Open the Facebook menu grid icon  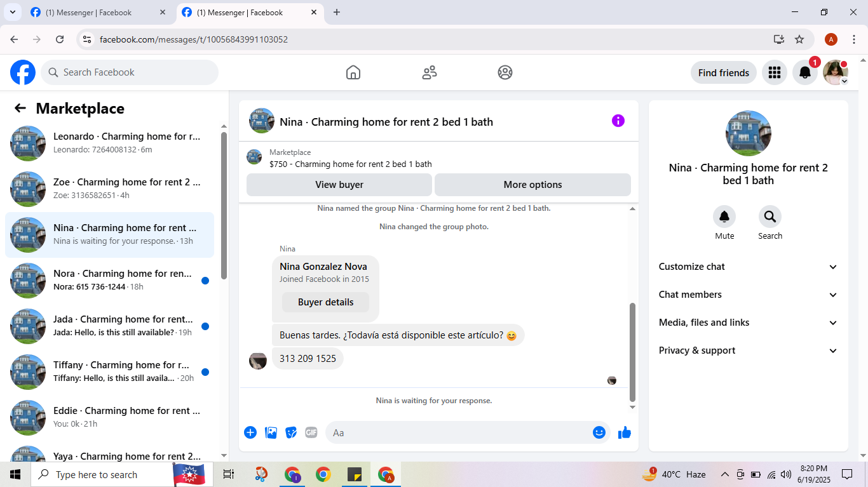[x=774, y=72]
